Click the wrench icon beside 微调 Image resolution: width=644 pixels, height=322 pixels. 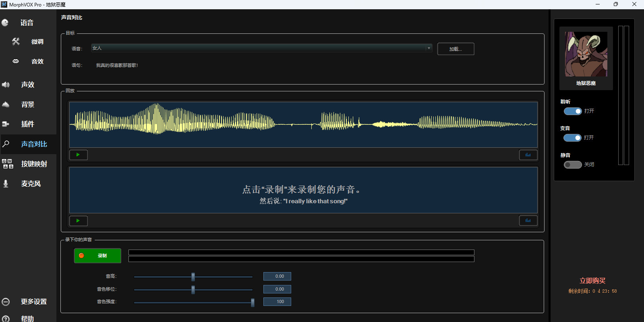pyautogui.click(x=16, y=41)
